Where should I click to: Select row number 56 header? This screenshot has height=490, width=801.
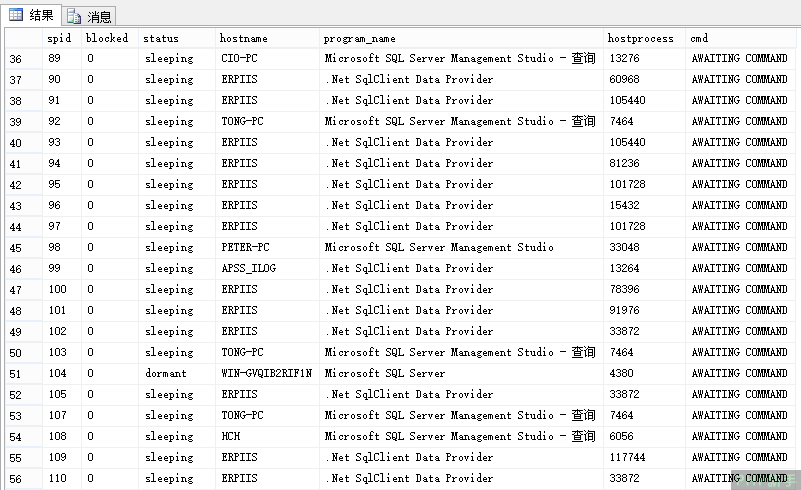click(23, 479)
